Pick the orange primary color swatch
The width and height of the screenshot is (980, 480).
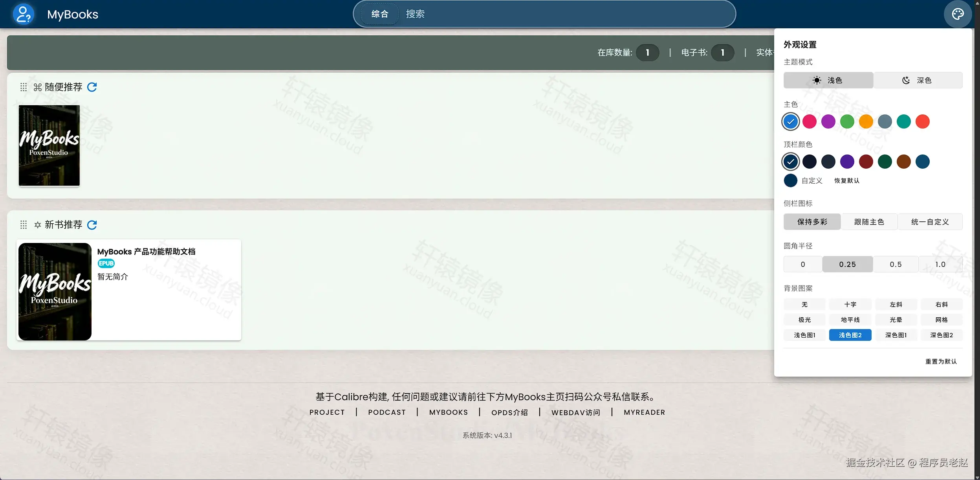tap(866, 121)
